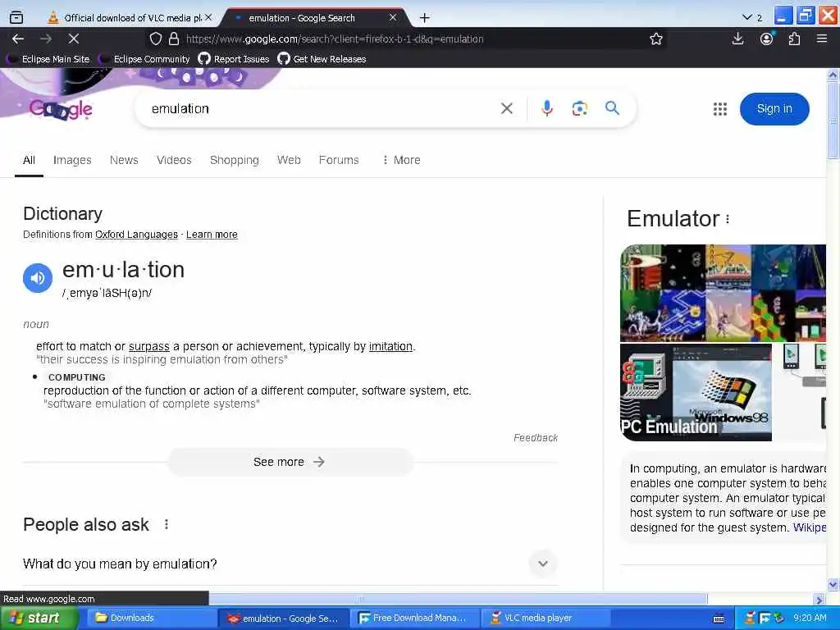
Task: Click the Firefox back arrow
Action: pos(18,39)
